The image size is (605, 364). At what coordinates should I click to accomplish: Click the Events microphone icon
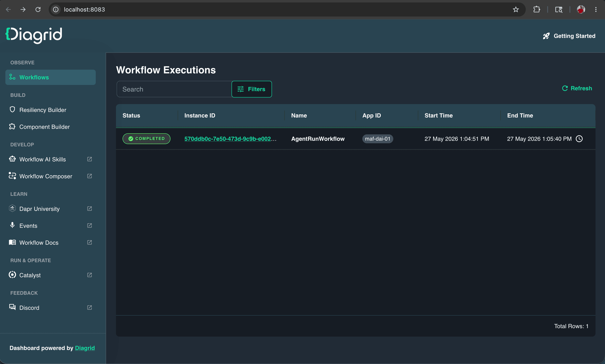[x=12, y=225]
